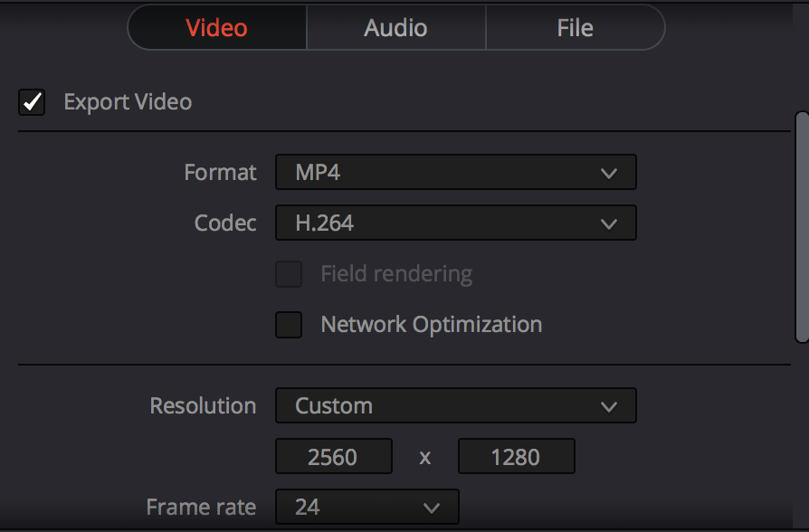This screenshot has width=809, height=532.
Task: Enable the Network Optimization checkbox
Action: [x=289, y=325]
